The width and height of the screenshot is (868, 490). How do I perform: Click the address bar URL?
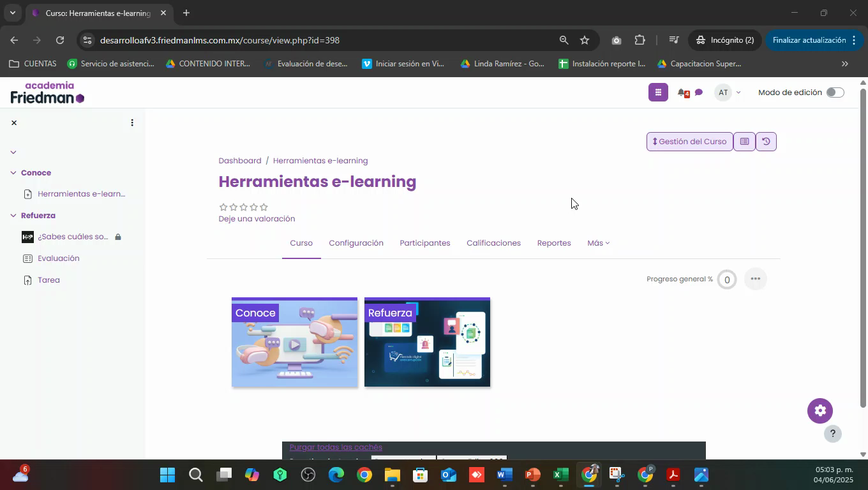220,40
